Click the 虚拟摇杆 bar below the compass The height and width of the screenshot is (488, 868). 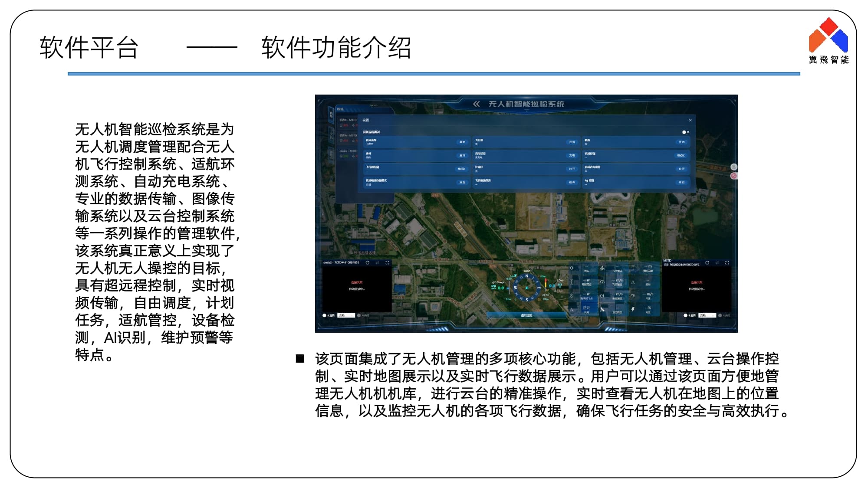click(526, 315)
